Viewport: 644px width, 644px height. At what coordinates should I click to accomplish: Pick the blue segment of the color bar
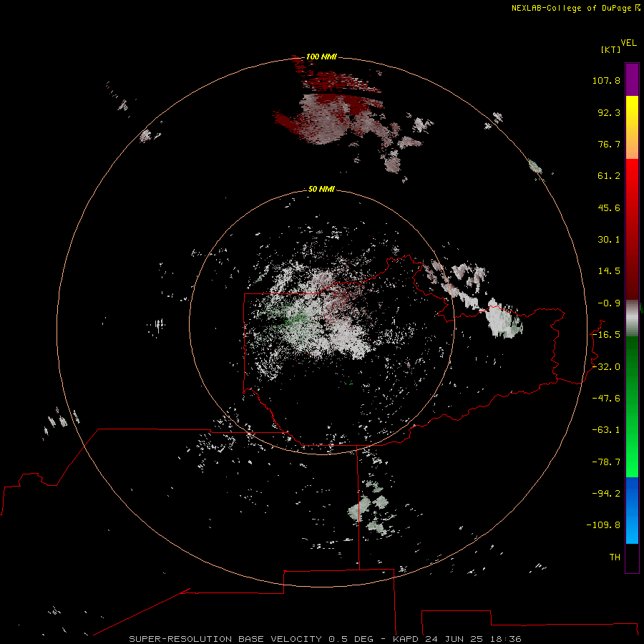pos(632,510)
